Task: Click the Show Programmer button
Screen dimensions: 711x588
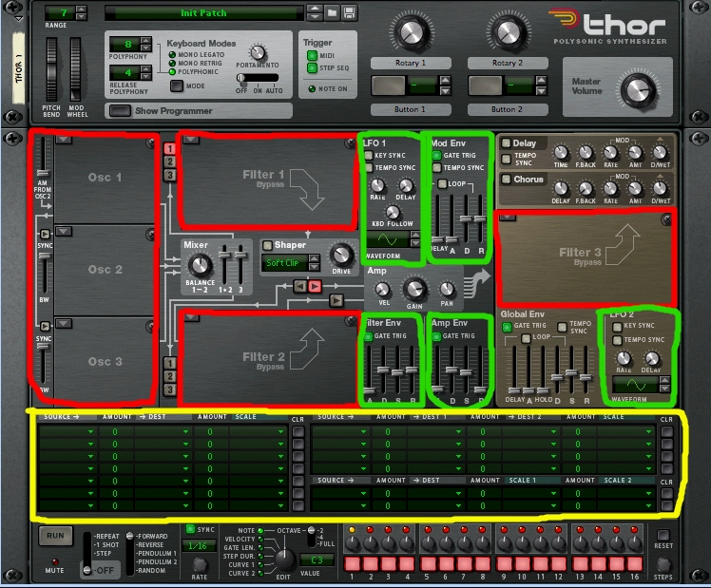Action: click(x=120, y=110)
